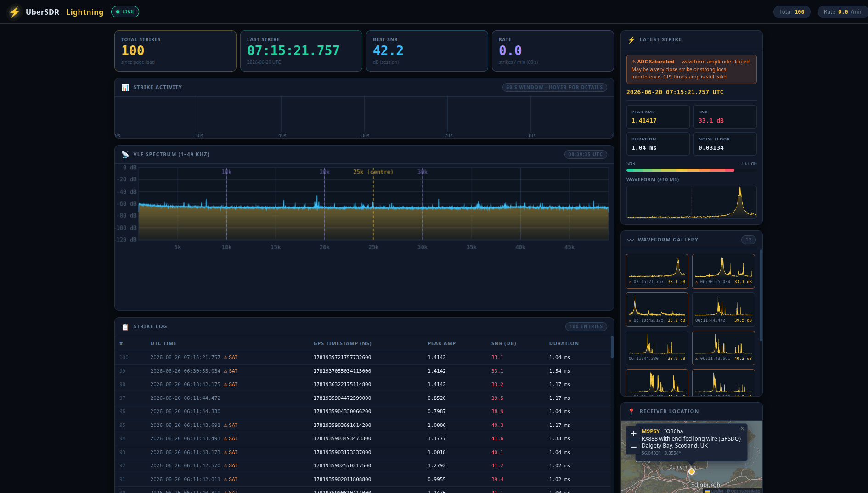
Task: Click the Peak Amp 1.41417 tile
Action: (658, 117)
